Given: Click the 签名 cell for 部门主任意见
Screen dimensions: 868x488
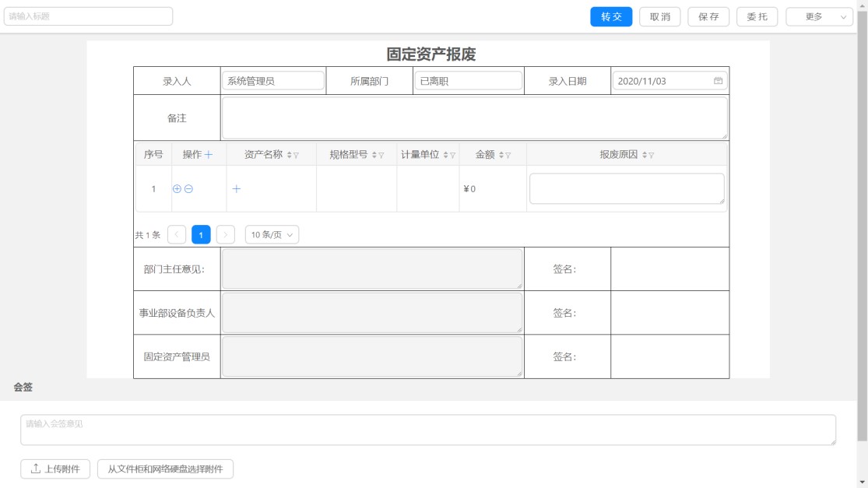Looking at the screenshot, I should point(669,269).
